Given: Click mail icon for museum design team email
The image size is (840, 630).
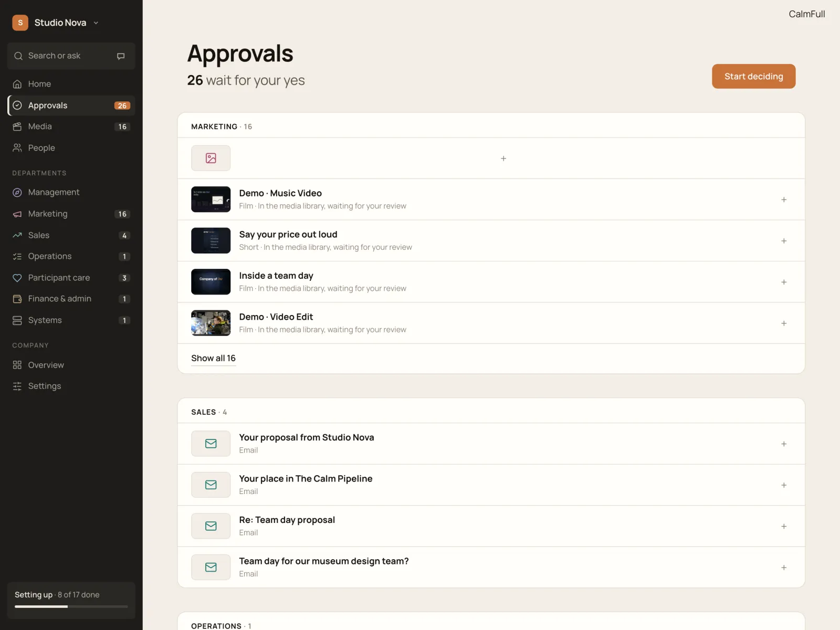Looking at the screenshot, I should (x=211, y=568).
